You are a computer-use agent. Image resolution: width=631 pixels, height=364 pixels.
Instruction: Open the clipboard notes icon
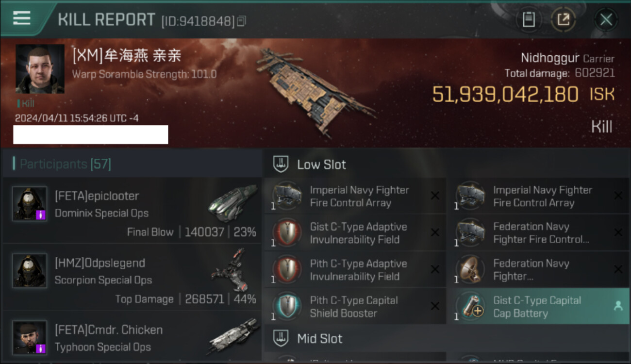click(529, 19)
